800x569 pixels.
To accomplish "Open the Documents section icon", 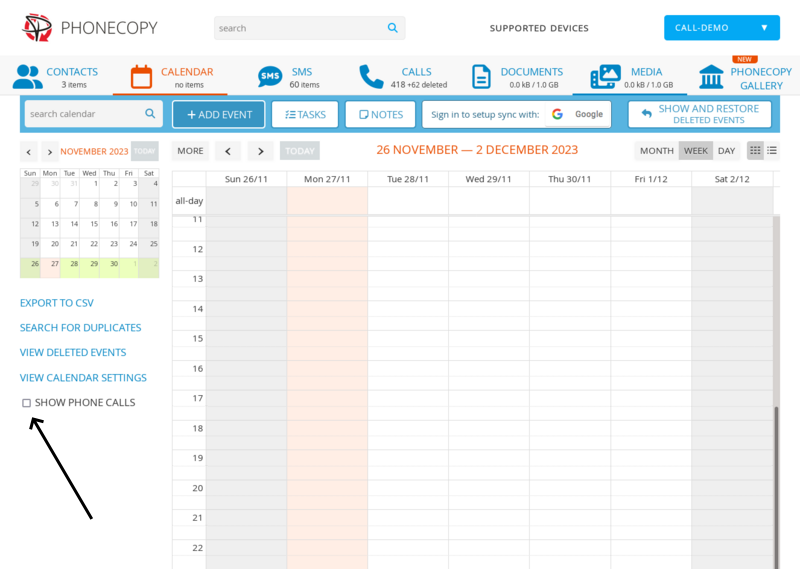I will click(482, 77).
